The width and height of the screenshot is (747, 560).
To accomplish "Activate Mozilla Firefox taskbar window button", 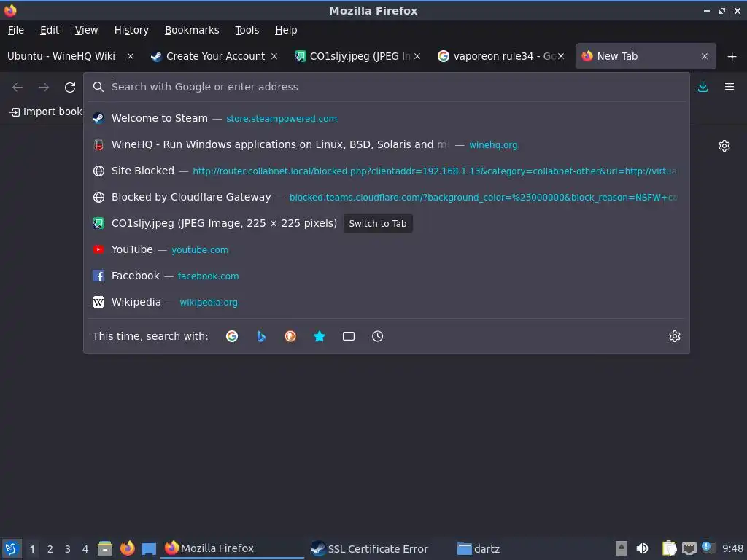I will 233,548.
